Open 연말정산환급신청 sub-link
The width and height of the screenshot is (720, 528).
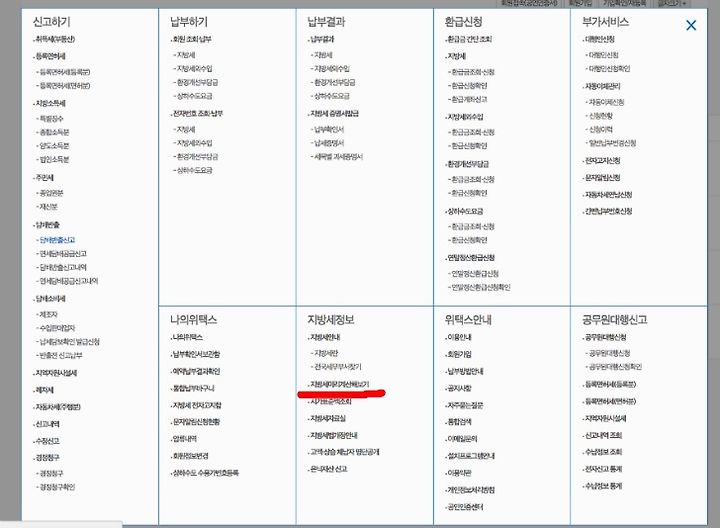click(475, 274)
